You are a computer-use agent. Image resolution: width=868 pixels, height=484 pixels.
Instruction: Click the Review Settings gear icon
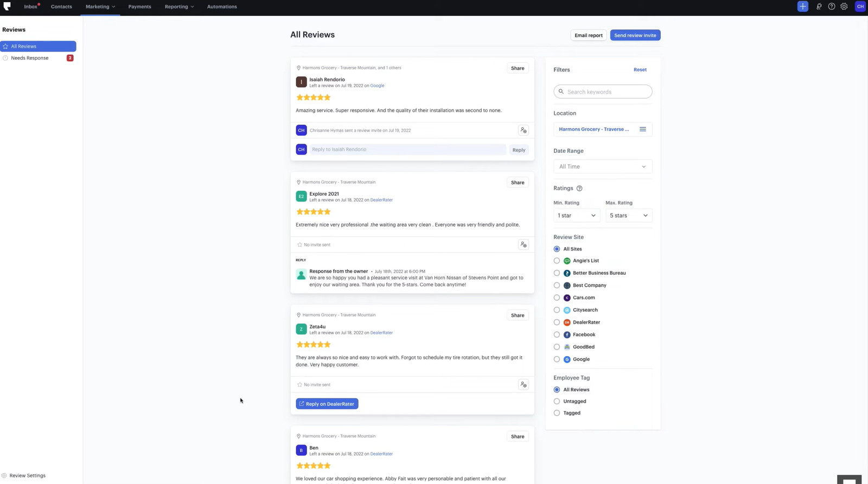(4, 476)
